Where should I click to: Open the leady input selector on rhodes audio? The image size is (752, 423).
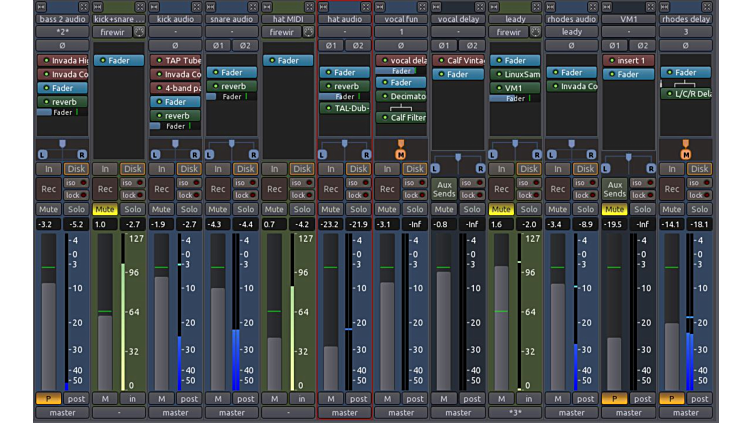tap(572, 32)
